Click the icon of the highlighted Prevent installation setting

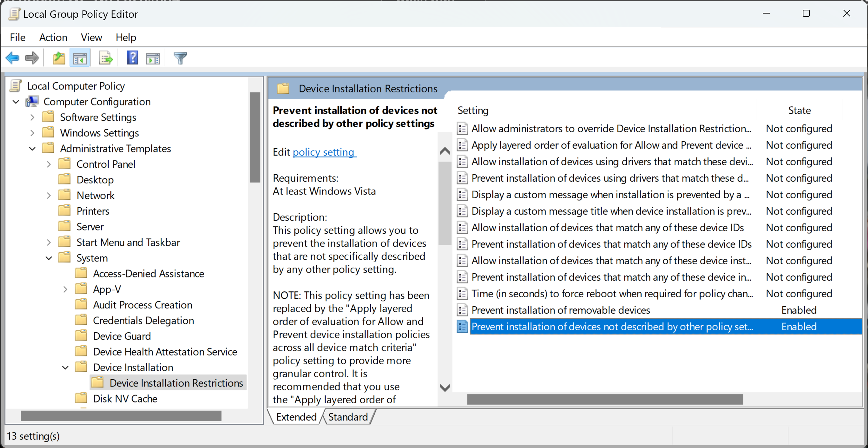click(x=462, y=326)
